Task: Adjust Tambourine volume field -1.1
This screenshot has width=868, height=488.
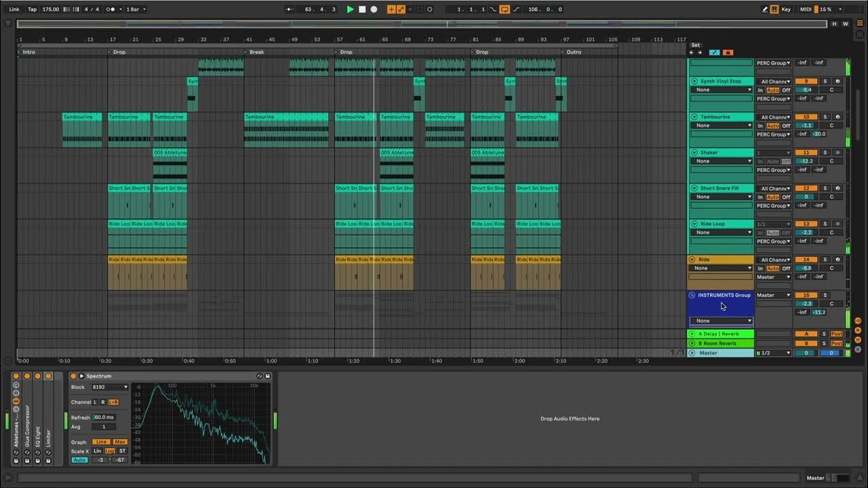Action: tap(806, 125)
